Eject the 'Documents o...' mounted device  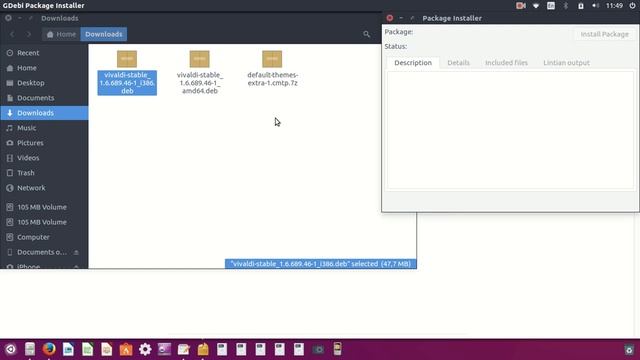[76, 252]
